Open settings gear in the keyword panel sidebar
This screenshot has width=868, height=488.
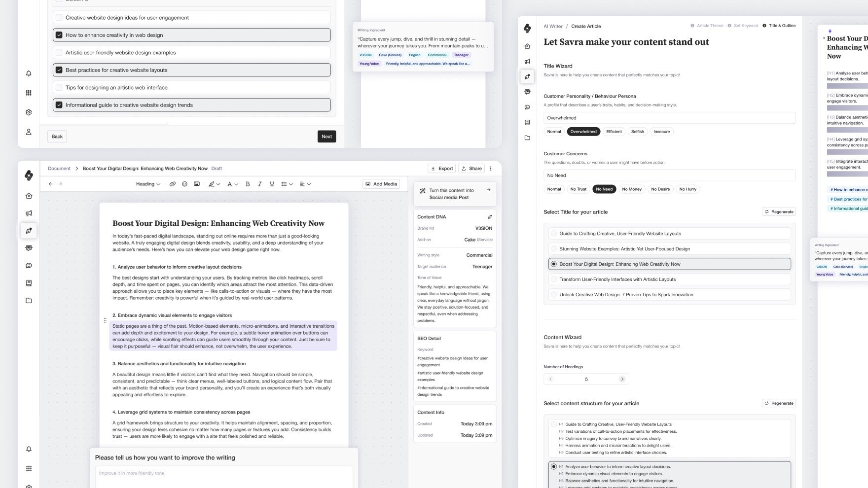click(29, 112)
